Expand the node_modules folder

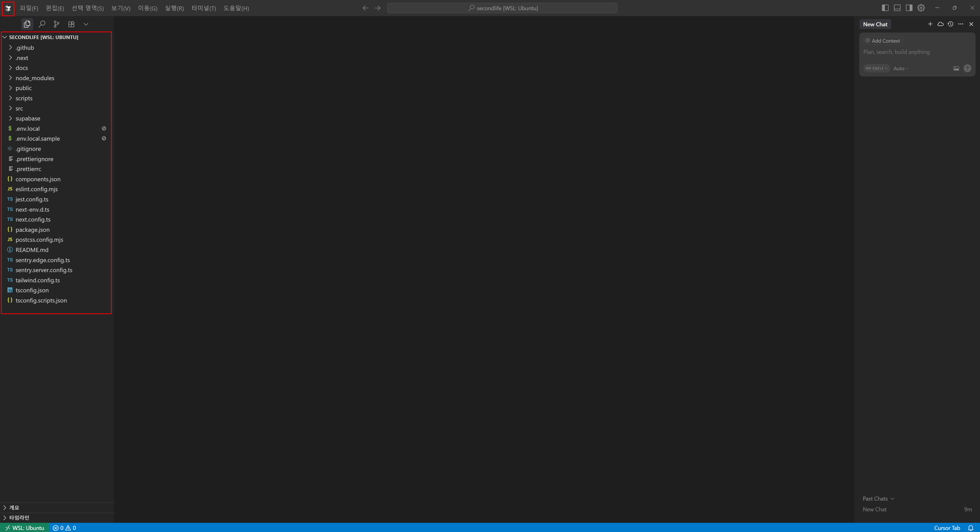coord(35,78)
